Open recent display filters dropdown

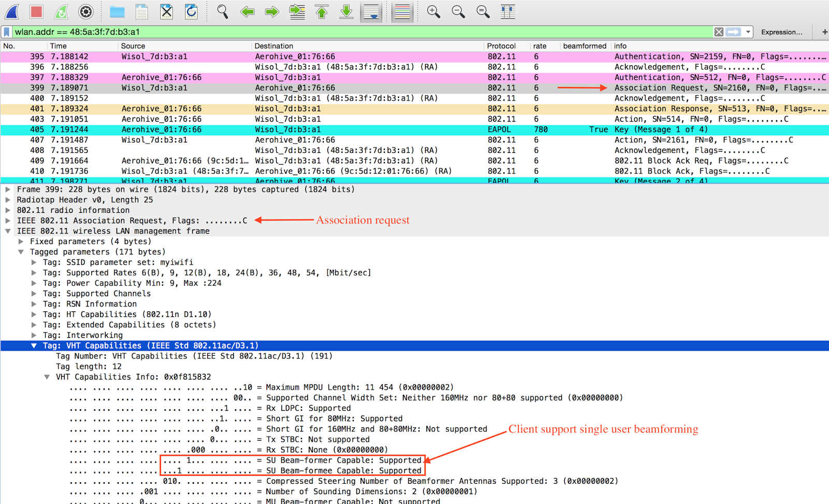tap(748, 32)
